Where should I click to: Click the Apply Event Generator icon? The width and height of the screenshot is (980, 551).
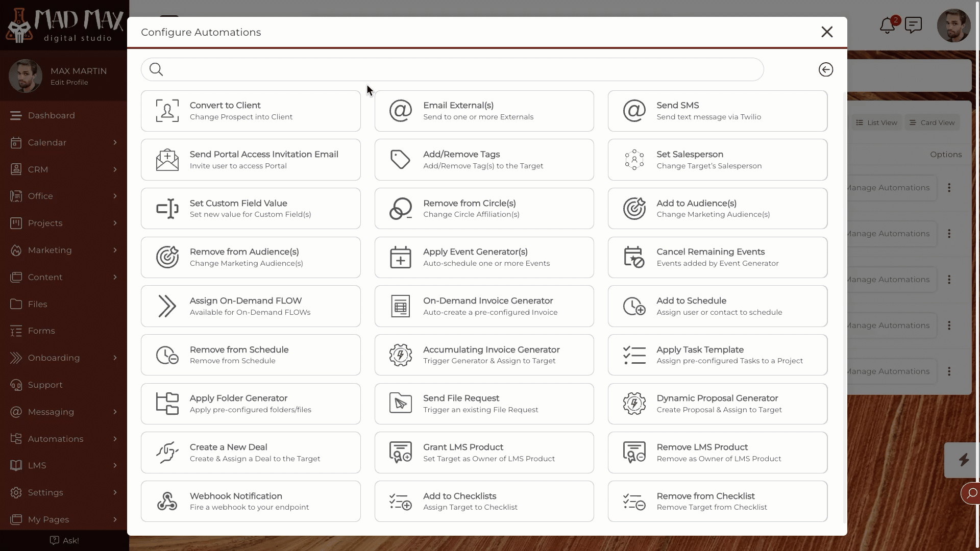pos(401,257)
